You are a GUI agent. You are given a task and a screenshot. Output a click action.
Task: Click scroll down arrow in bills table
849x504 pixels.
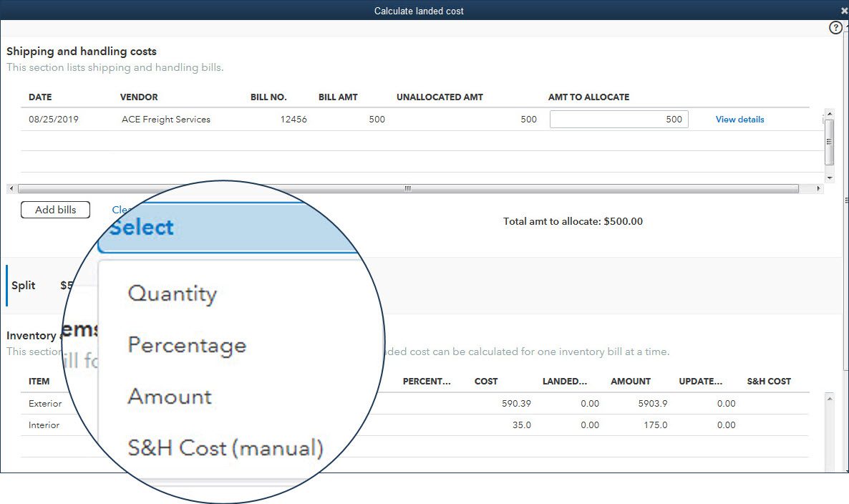tap(829, 177)
